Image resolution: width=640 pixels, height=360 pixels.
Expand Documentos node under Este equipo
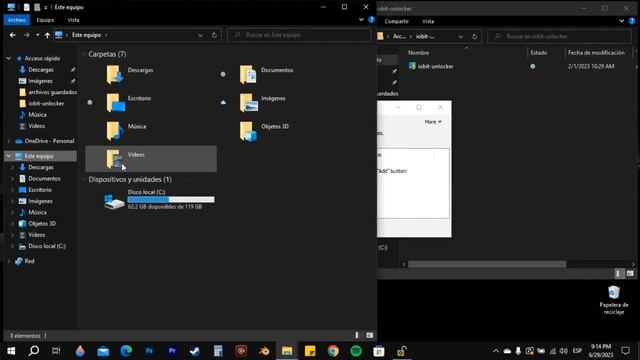(13, 178)
